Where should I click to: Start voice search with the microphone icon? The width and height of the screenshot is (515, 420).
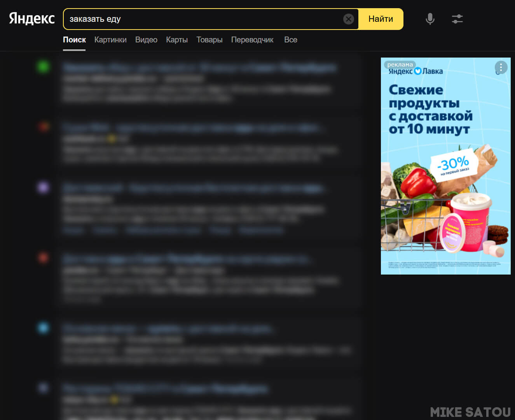(430, 19)
